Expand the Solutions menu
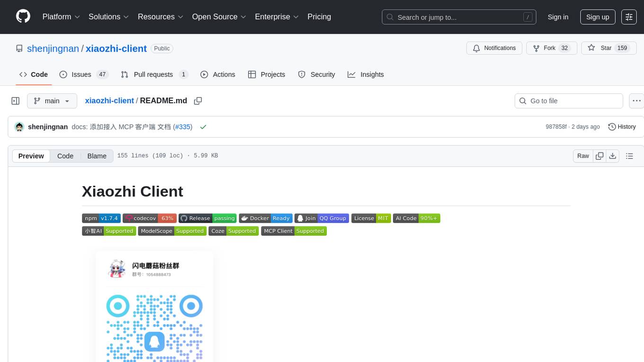 point(109,17)
